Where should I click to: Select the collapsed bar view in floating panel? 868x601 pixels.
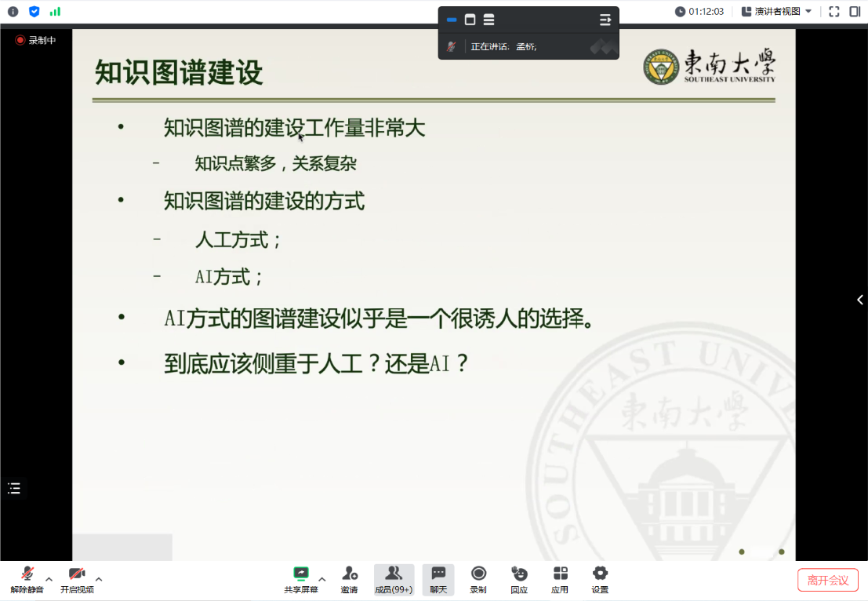click(x=452, y=20)
